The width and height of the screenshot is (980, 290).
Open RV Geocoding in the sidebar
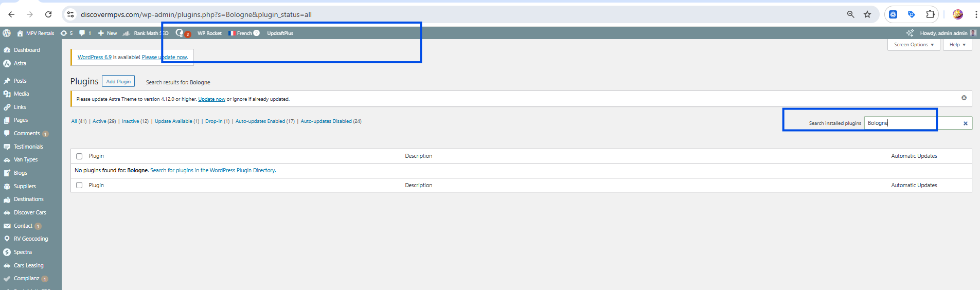[x=31, y=239]
